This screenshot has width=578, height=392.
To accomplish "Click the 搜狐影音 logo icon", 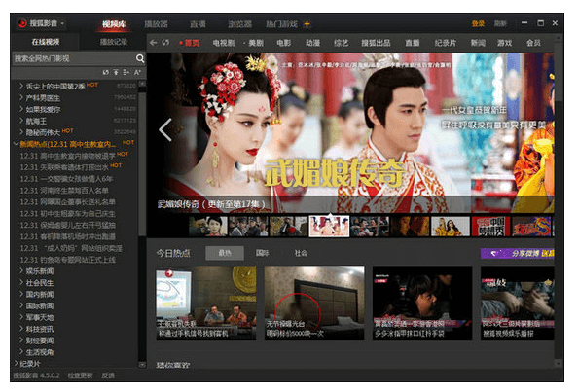I will (22, 23).
